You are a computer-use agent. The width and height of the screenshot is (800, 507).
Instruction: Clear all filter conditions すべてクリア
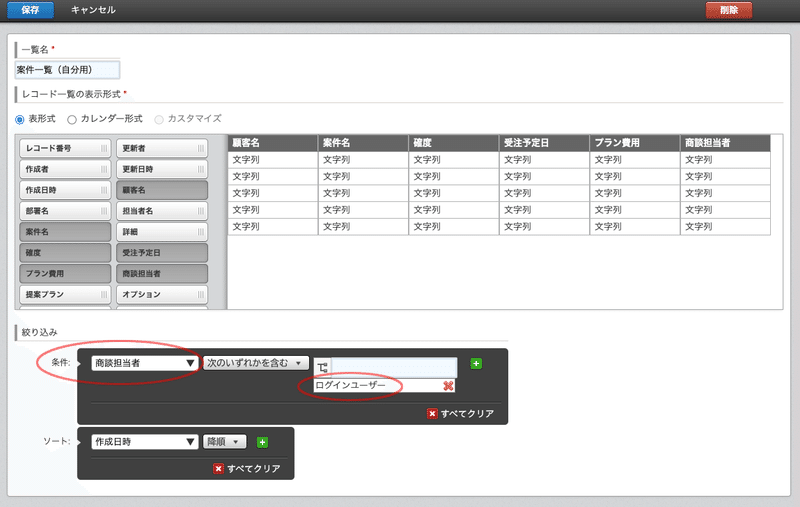(x=461, y=414)
